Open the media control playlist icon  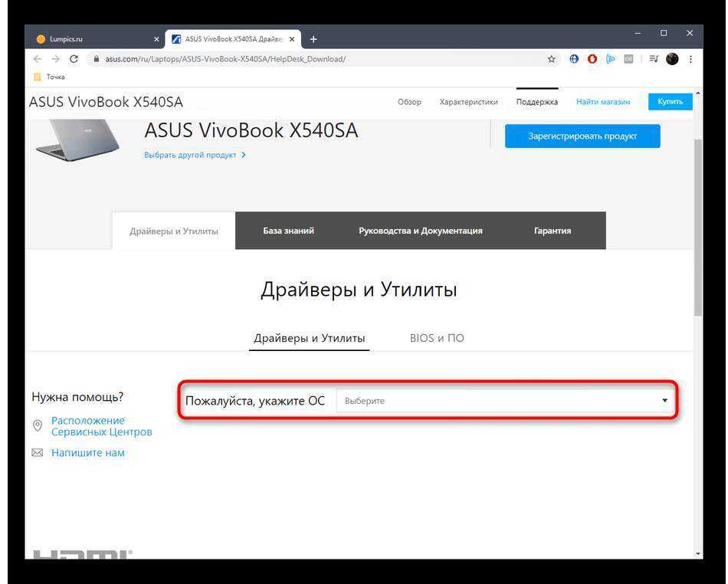[x=654, y=59]
